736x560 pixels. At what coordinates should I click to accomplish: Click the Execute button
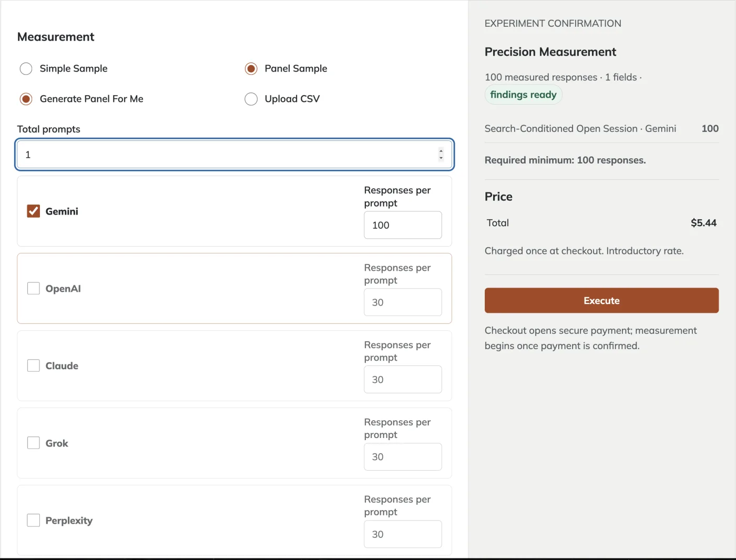[x=601, y=300]
